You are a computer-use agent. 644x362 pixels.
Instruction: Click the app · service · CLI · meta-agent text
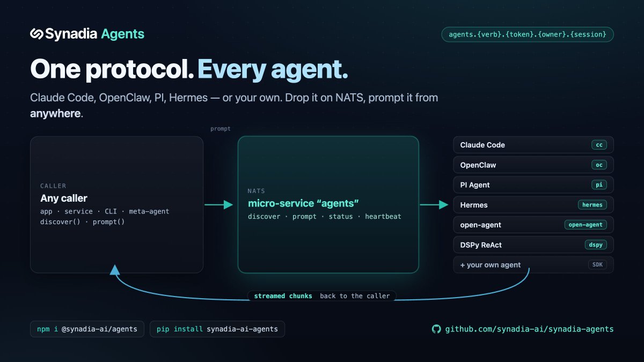tap(105, 211)
